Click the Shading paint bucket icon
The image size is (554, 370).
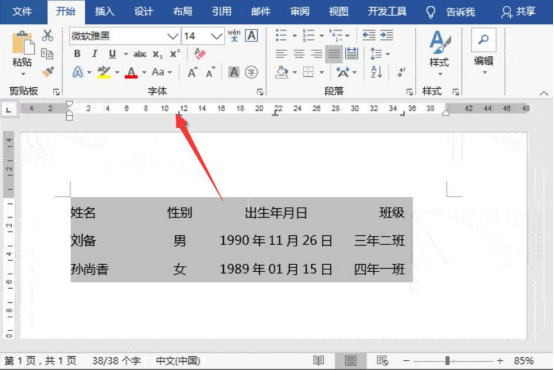282,72
